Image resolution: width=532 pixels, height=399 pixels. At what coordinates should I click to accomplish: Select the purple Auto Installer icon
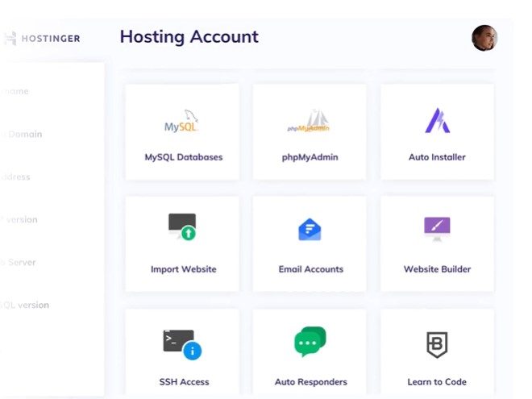438,120
